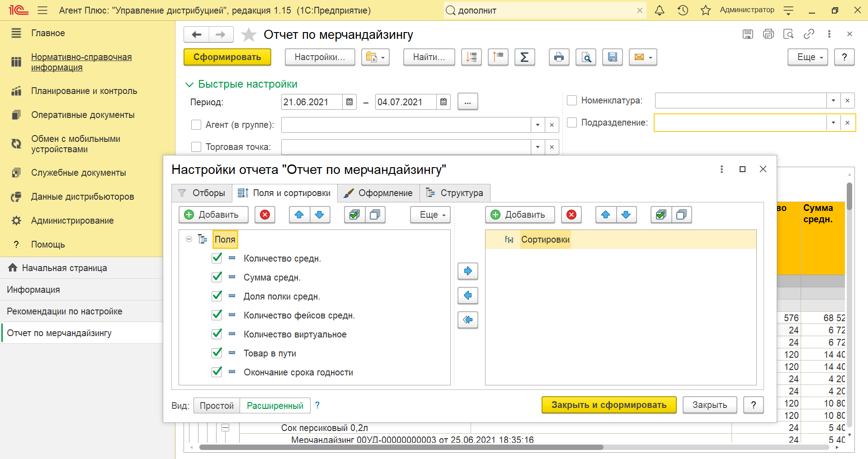Open print preview magnifier icon
Viewport: 868px width, 459px height.
coord(586,57)
